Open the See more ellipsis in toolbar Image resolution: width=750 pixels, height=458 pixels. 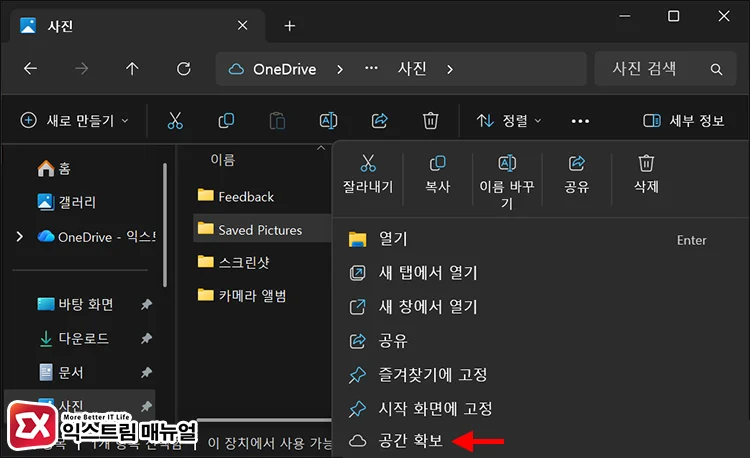point(580,121)
